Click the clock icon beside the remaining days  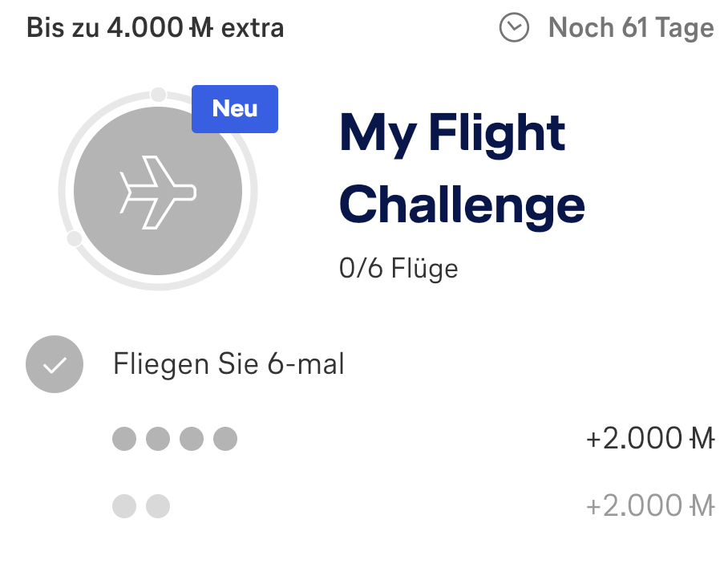[514, 28]
